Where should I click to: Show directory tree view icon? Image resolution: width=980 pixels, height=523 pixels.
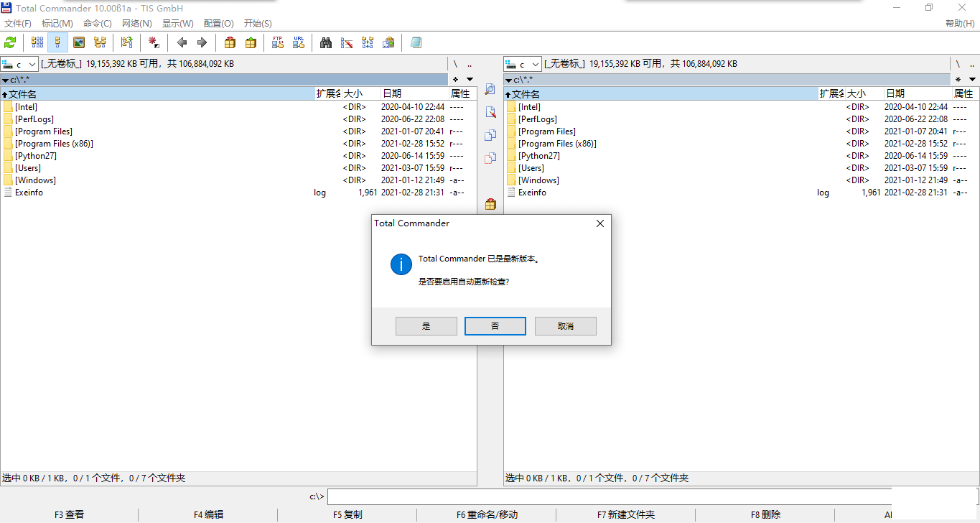pyautogui.click(x=100, y=42)
